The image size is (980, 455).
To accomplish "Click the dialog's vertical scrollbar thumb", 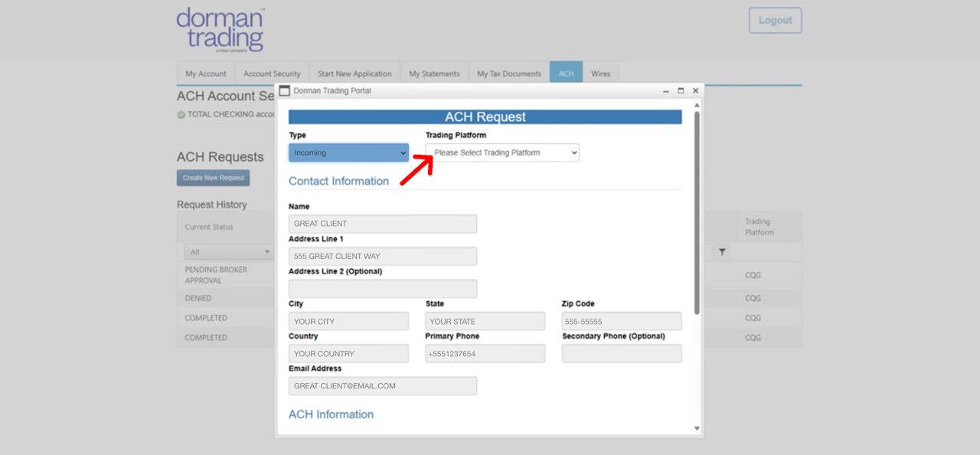I will (697, 213).
